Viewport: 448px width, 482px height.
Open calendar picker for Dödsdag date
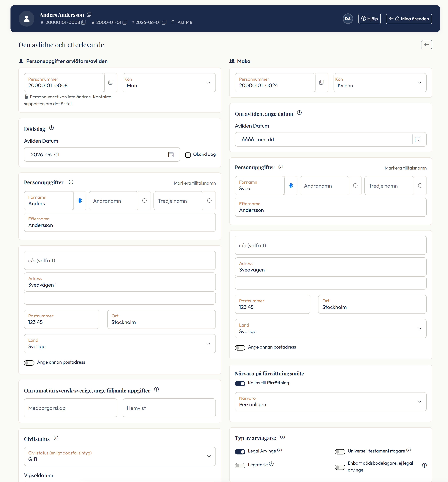point(171,154)
